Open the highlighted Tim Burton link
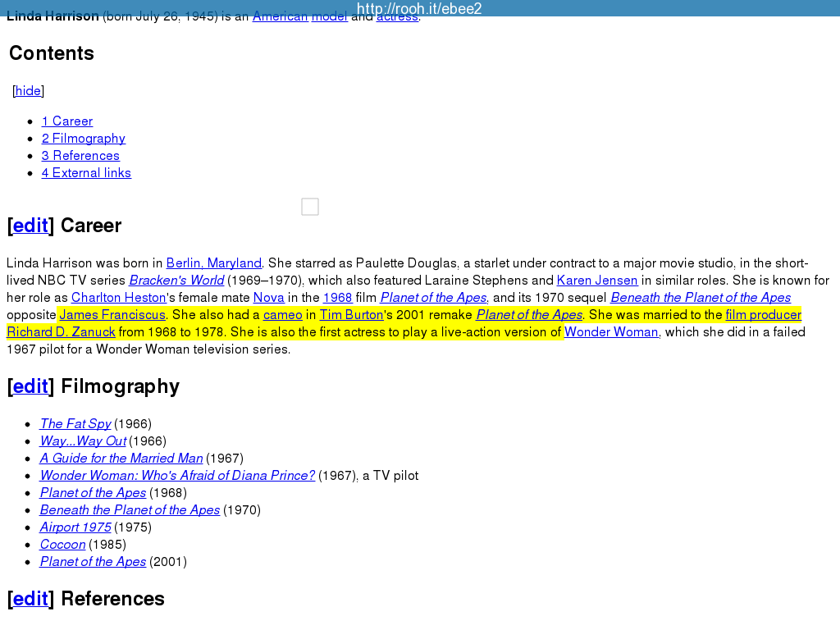Viewport: 840px width, 630px height. [x=351, y=315]
